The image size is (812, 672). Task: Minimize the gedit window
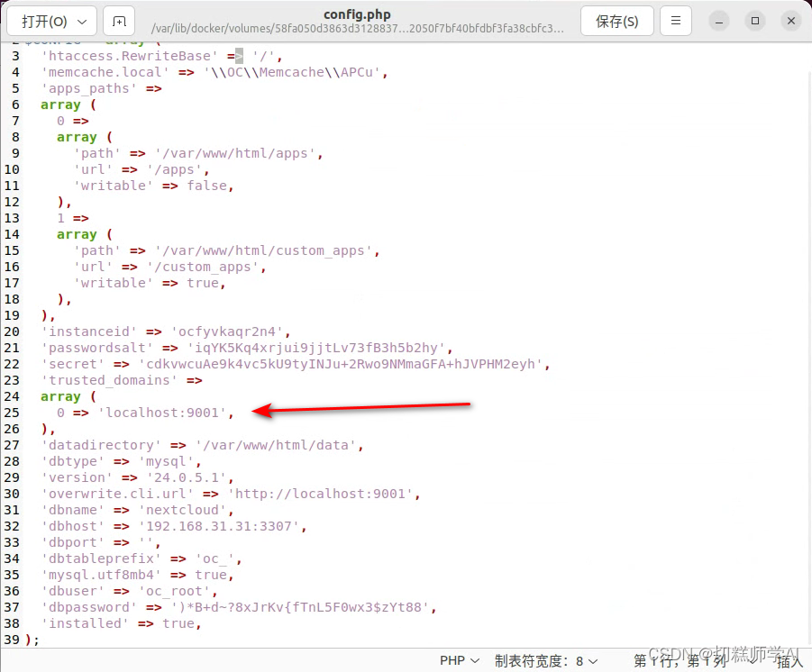click(719, 22)
